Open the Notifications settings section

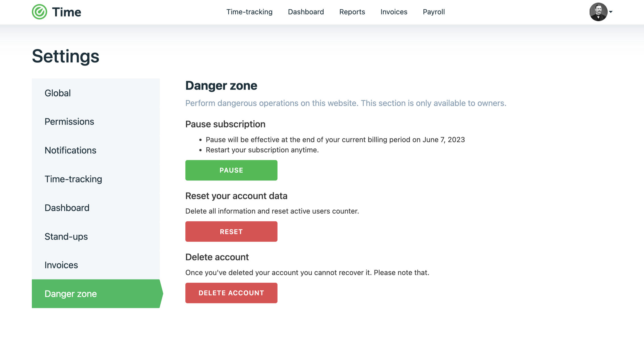point(71,150)
